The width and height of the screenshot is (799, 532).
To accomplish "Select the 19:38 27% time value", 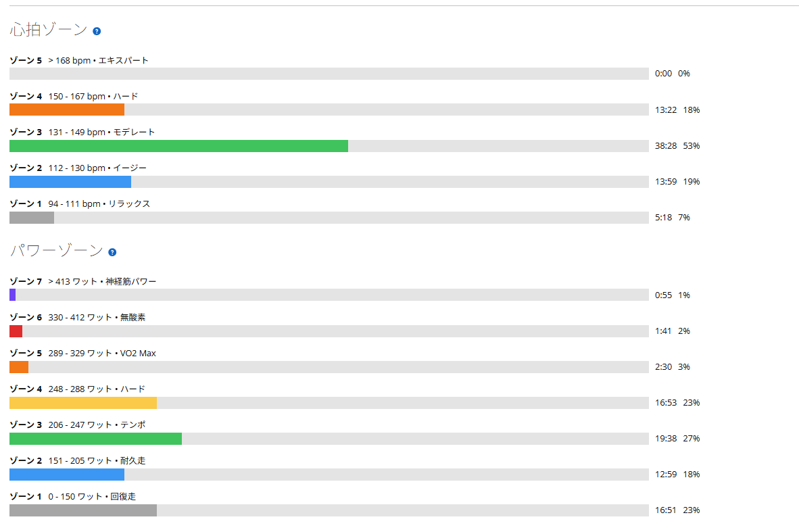I will tap(677, 439).
